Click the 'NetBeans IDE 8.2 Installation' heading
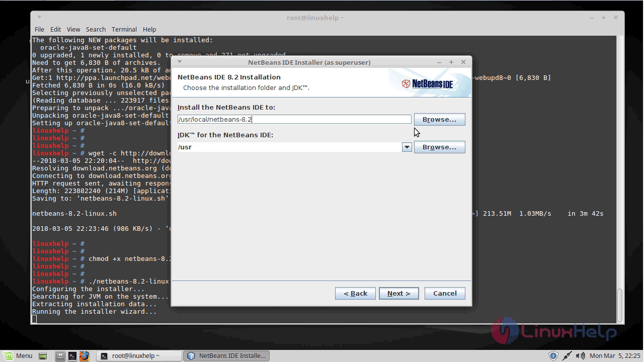 coord(229,77)
